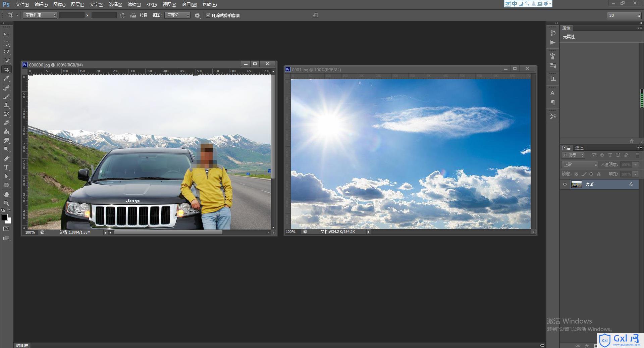Select the Eraser tool
Viewport: 644px width, 348px height.
(6, 123)
